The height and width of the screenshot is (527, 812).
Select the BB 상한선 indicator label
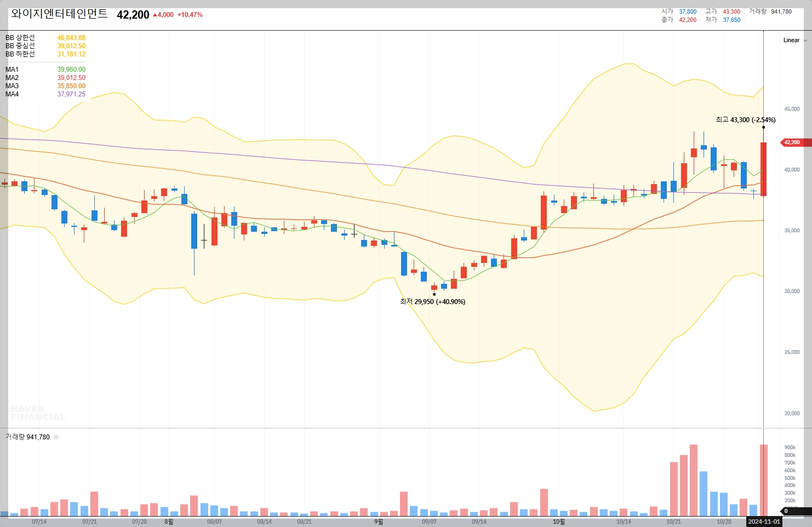[x=20, y=38]
